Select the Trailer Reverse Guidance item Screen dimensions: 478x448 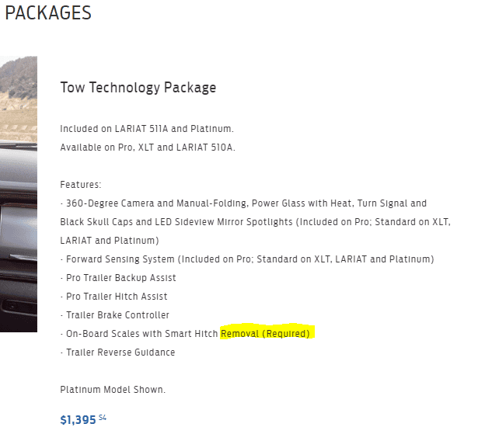pos(117,352)
